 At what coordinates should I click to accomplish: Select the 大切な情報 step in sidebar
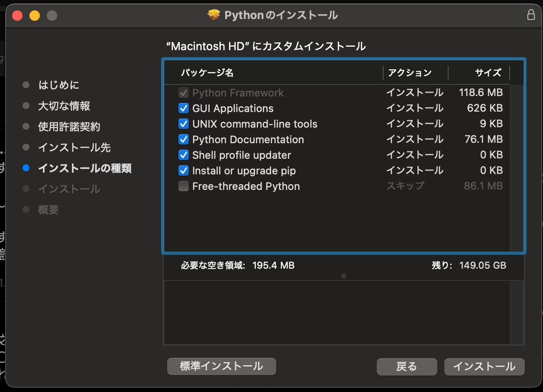point(64,106)
